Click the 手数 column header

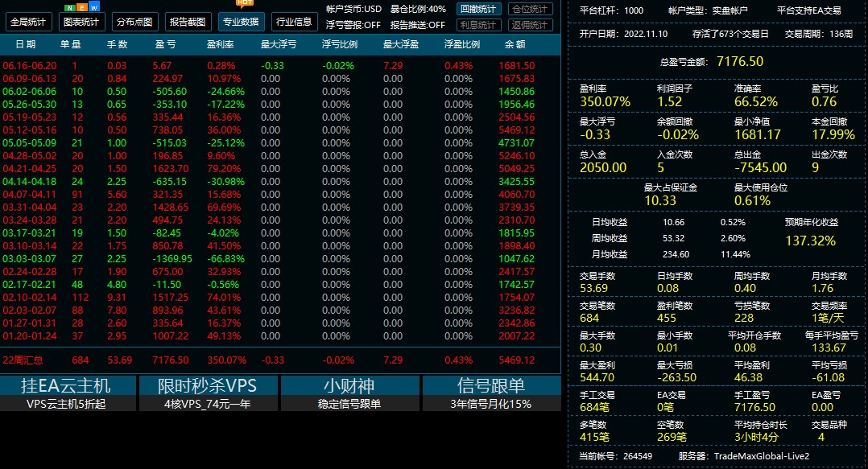pyautogui.click(x=117, y=44)
